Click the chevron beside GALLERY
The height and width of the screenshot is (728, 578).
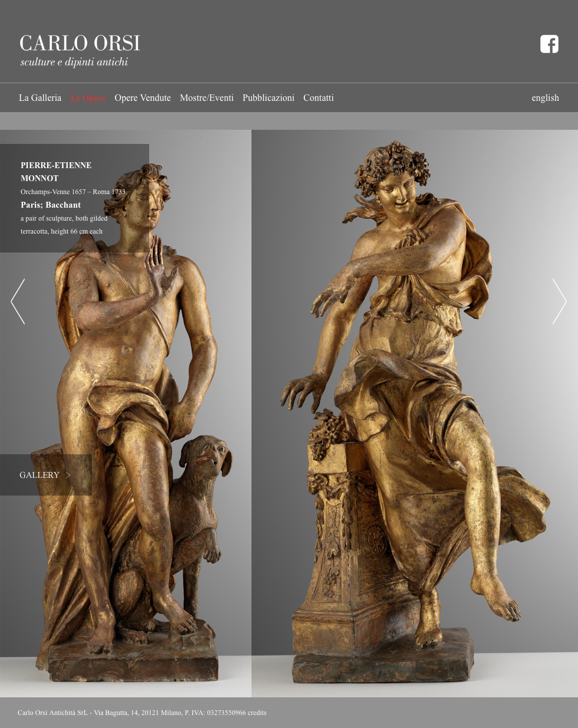(68, 475)
